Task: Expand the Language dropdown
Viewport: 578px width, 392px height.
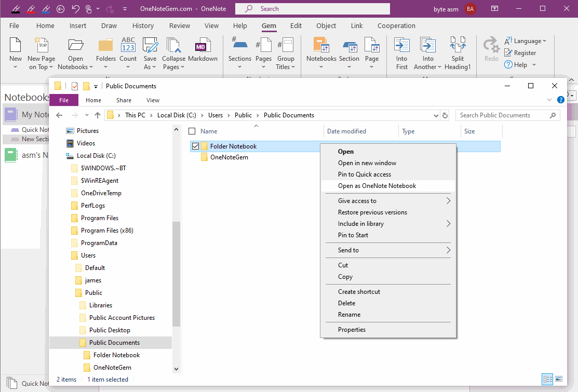Action: click(544, 41)
